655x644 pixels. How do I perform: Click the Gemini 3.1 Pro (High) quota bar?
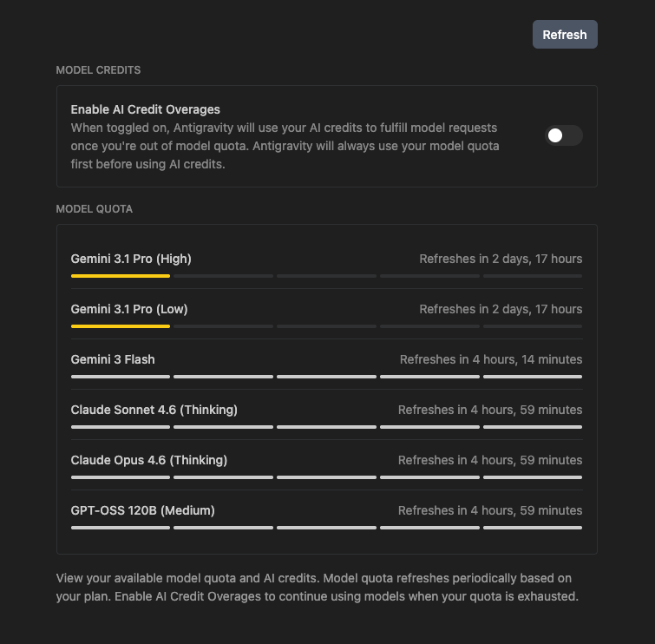327,276
